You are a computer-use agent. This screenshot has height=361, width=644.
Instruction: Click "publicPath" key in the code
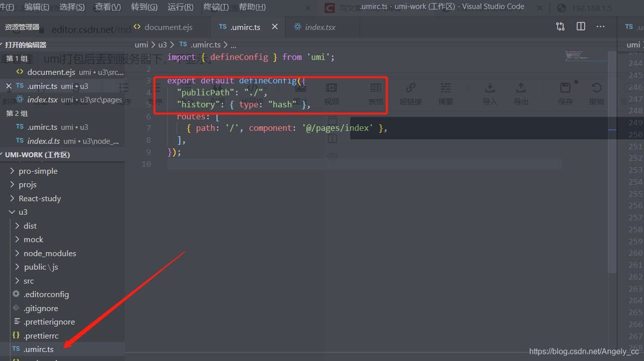[x=206, y=92]
